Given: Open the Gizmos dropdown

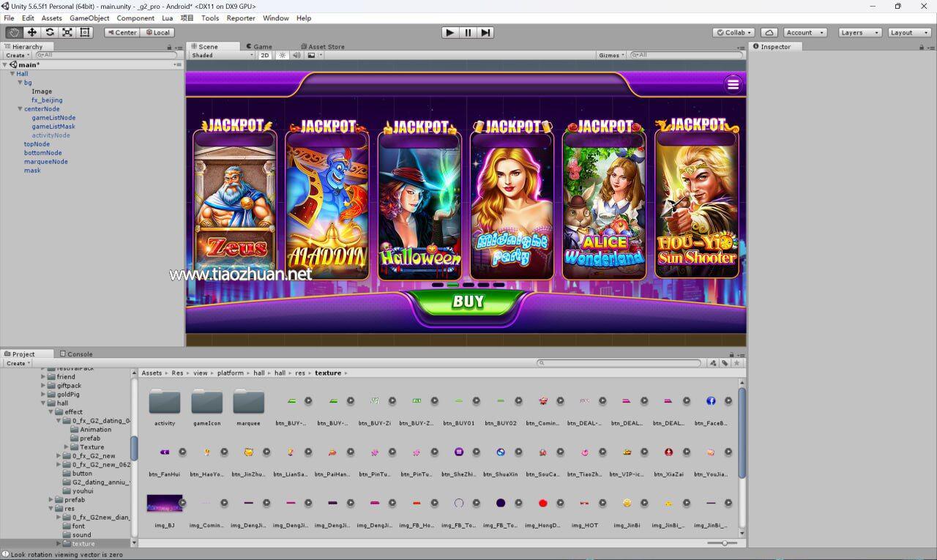Looking at the screenshot, I should [x=611, y=55].
